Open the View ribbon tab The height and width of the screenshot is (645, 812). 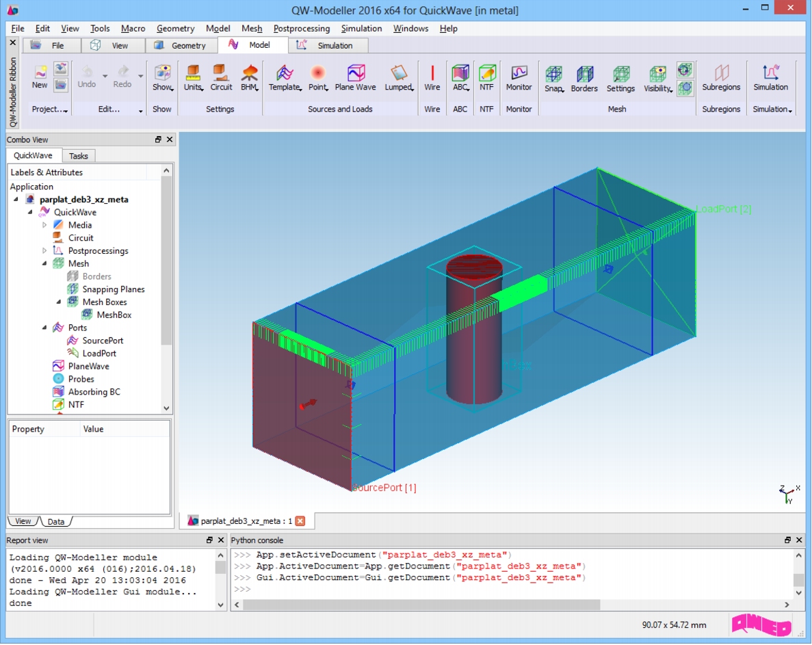[112, 46]
